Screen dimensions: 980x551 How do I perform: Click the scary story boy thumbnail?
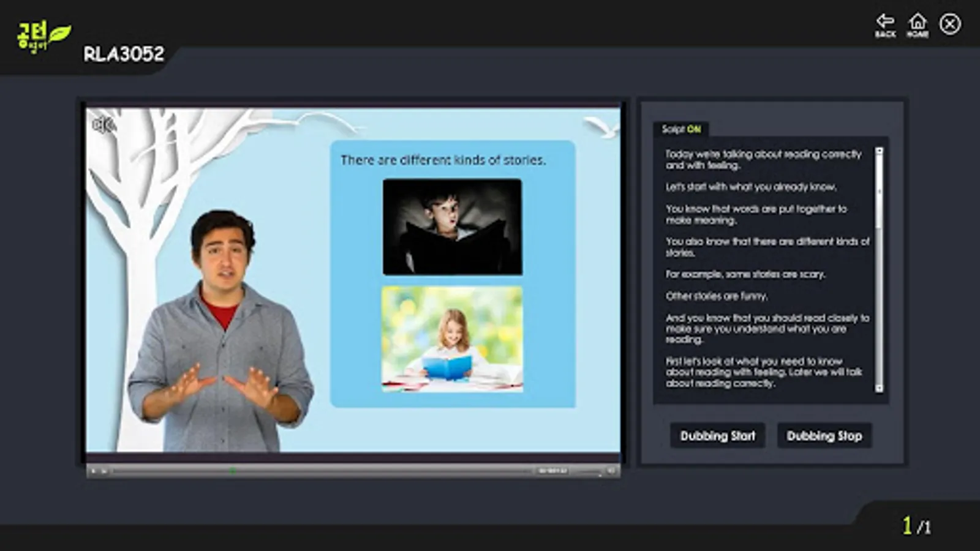point(453,227)
